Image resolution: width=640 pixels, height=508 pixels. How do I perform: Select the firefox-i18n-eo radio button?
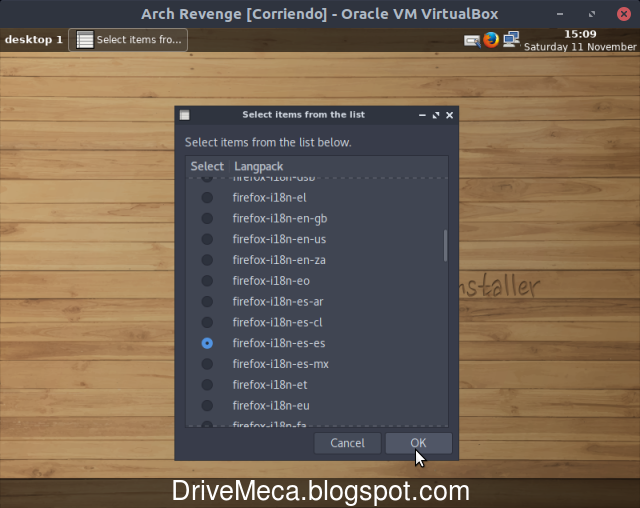point(207,281)
